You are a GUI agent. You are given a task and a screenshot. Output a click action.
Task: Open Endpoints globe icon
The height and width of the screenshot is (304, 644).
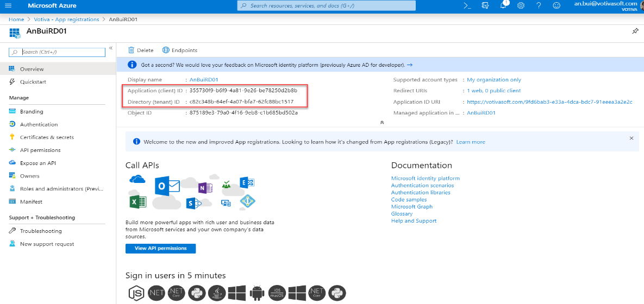pos(166,50)
